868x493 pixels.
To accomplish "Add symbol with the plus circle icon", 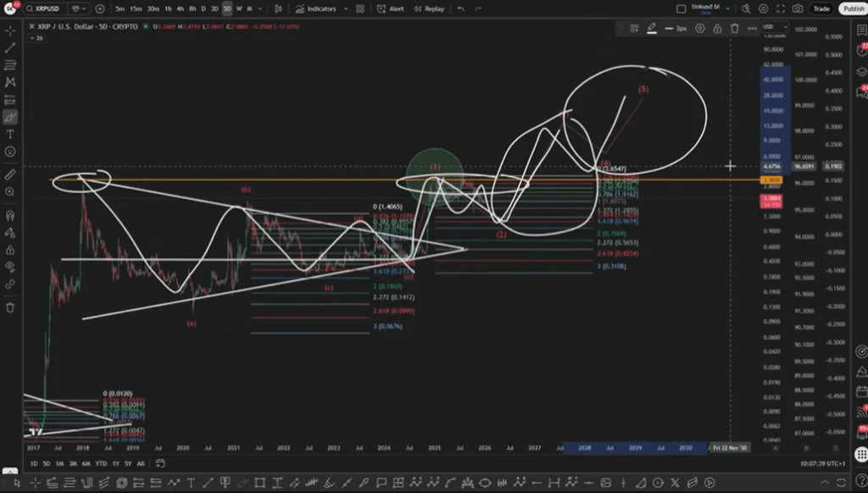I will [100, 8].
